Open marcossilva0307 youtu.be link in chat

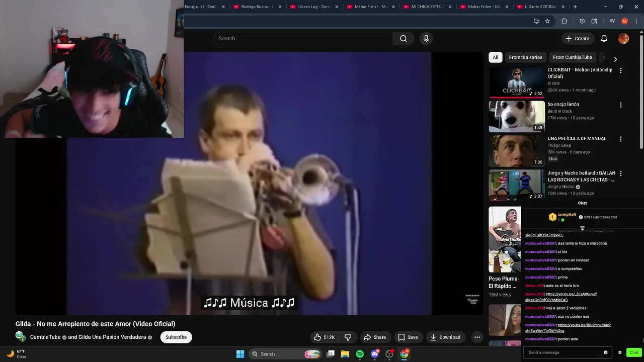pyautogui.click(x=568, y=328)
